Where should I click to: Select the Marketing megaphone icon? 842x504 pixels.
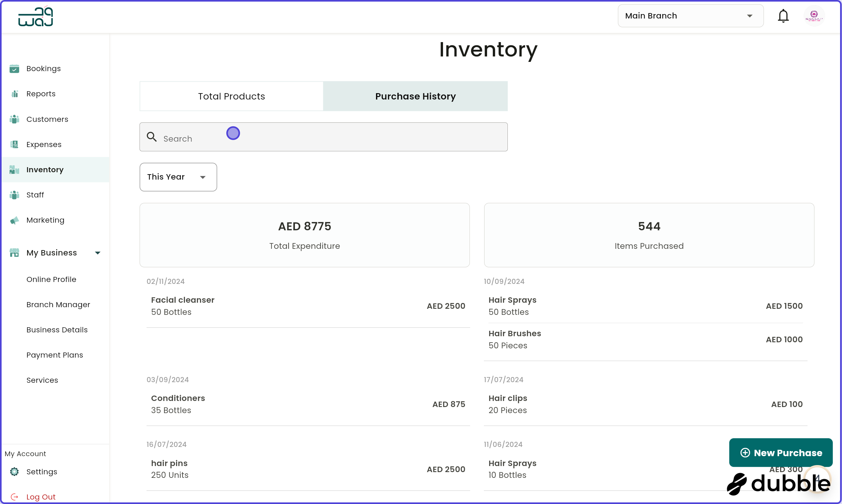click(14, 220)
